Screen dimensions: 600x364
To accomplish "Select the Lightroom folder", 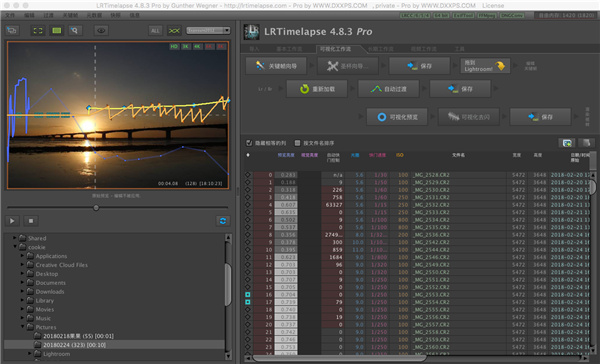I will 56,354.
